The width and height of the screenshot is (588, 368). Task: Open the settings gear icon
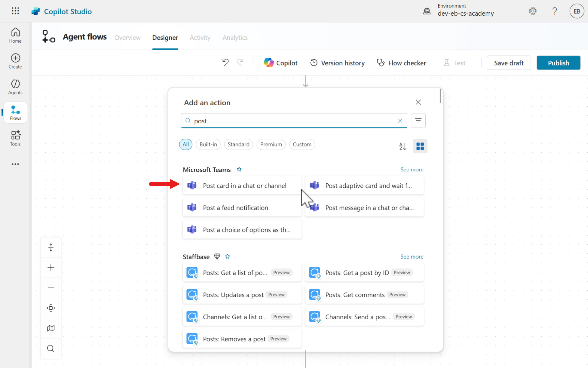(x=533, y=11)
